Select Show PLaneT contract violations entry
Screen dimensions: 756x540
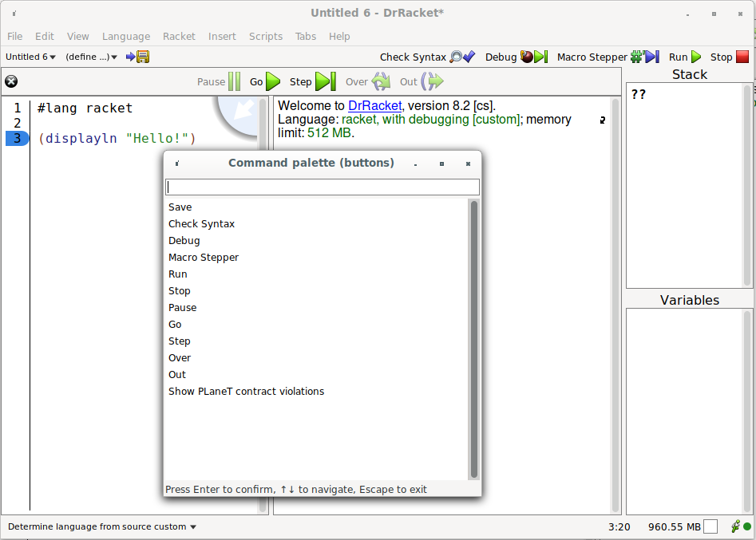(x=316, y=392)
